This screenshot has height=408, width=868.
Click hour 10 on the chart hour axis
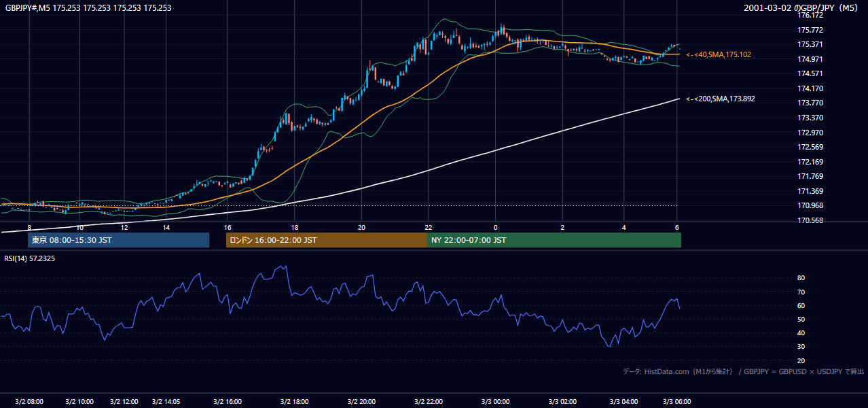80,227
